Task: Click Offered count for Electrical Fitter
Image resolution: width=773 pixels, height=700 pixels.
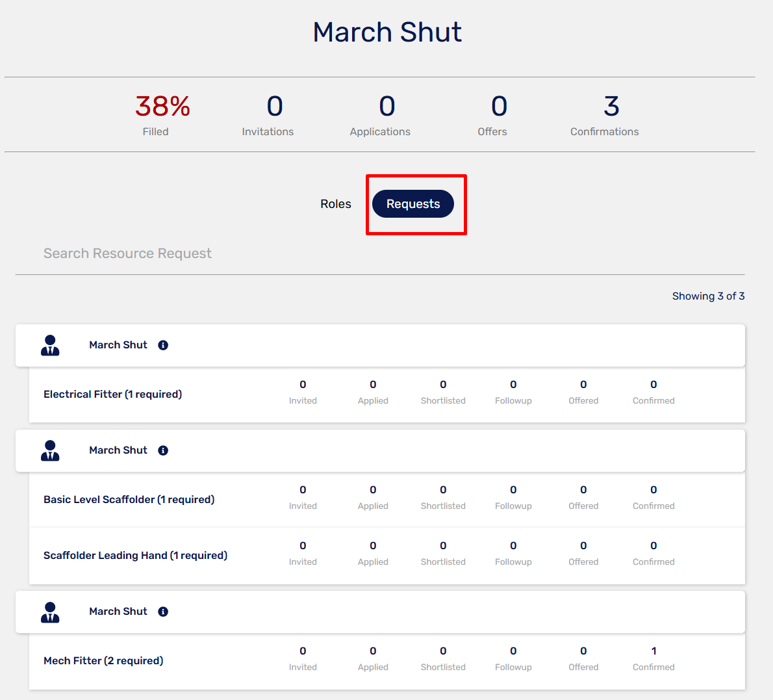Action: [x=584, y=392]
